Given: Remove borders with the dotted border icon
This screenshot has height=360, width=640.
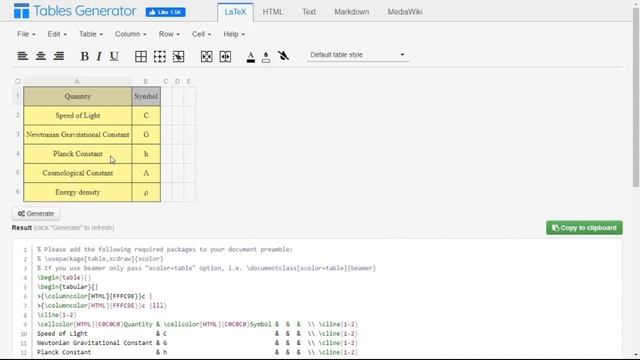Looking at the screenshot, I should [x=160, y=56].
